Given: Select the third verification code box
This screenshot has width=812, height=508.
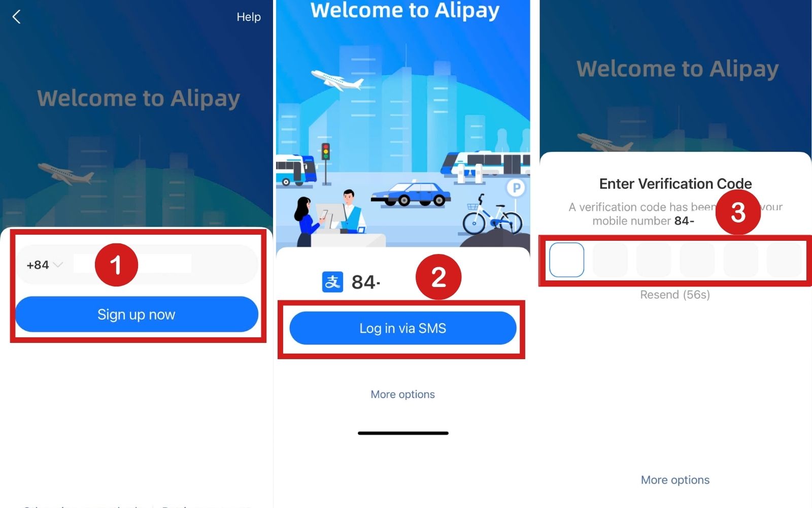Looking at the screenshot, I should point(654,260).
